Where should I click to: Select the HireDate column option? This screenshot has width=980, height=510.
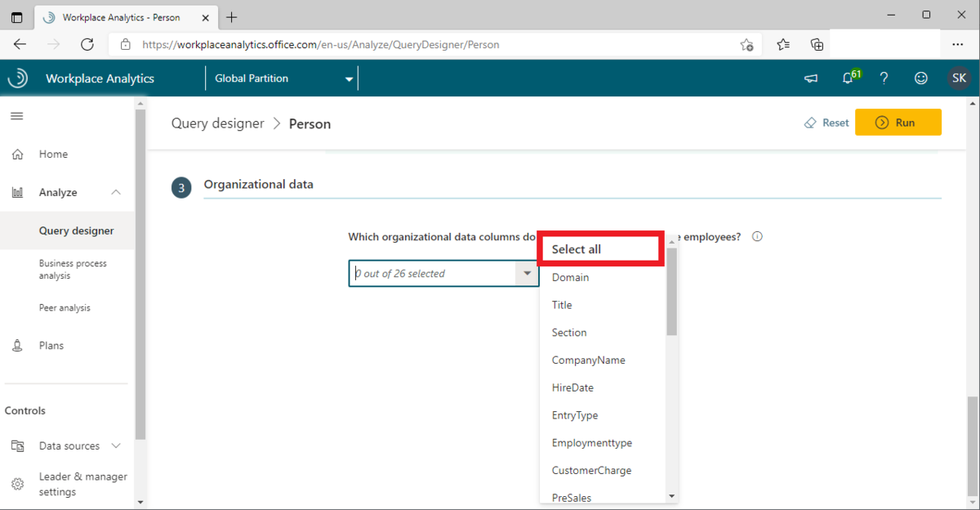(603, 387)
